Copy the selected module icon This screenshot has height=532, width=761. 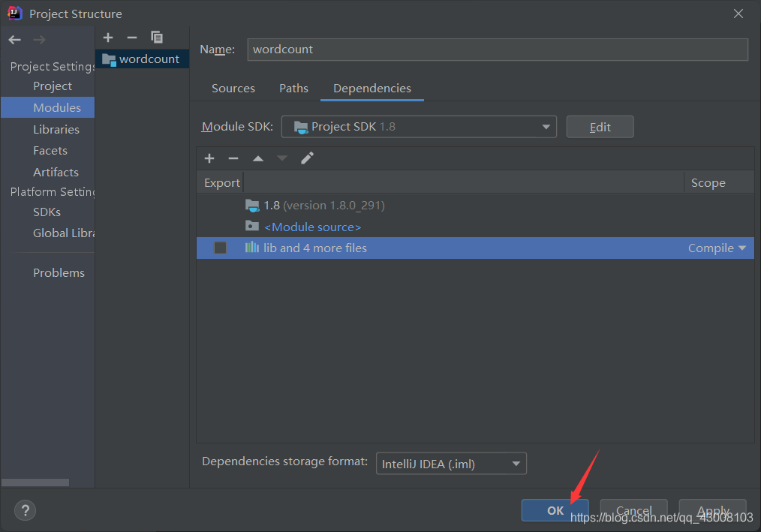(x=157, y=38)
